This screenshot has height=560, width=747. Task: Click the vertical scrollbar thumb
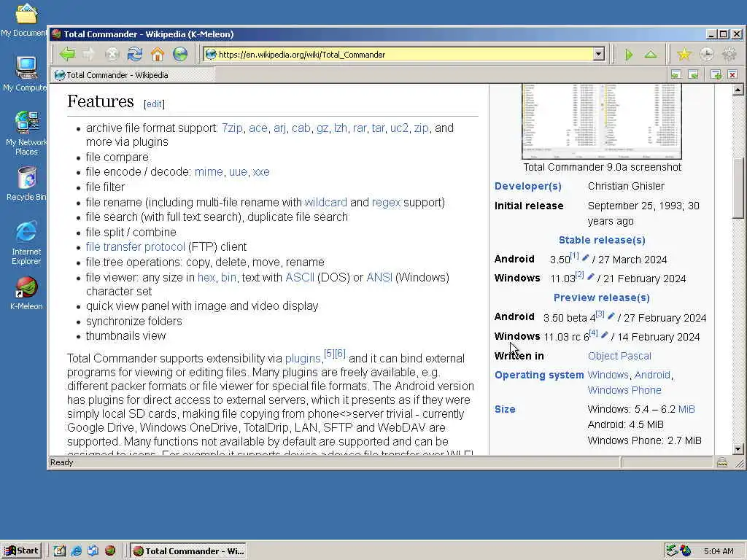coord(738,188)
